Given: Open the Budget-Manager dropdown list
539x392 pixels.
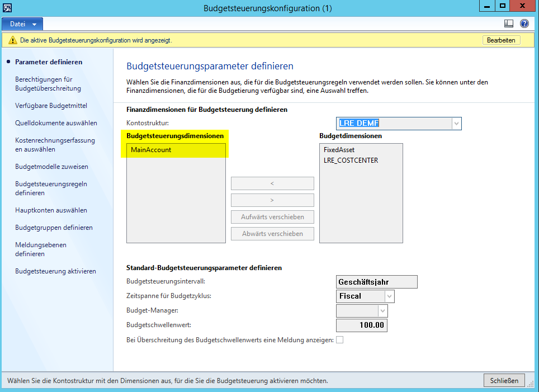Looking at the screenshot, I should [382, 311].
